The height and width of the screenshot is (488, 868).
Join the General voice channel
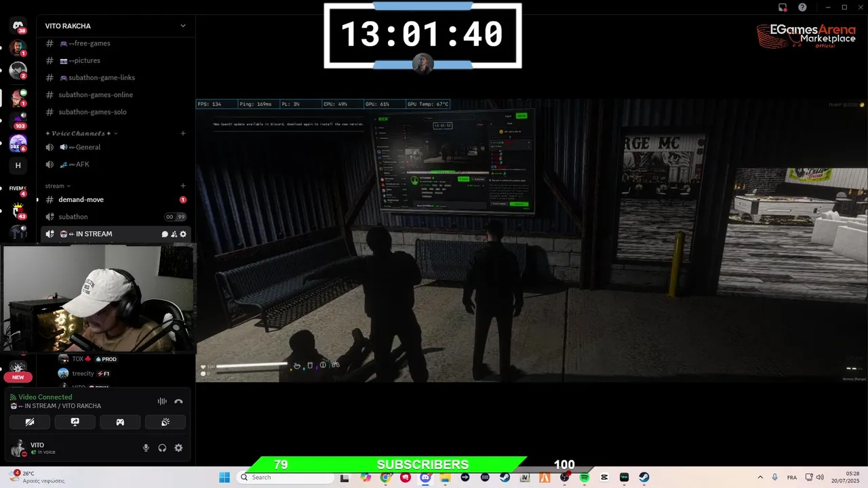click(x=115, y=147)
